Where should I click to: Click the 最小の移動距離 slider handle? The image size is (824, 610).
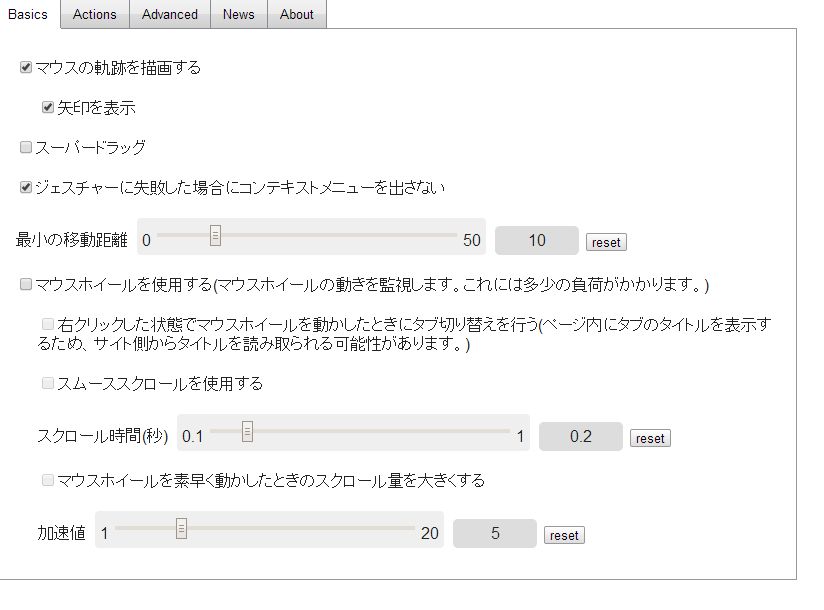[x=215, y=235]
